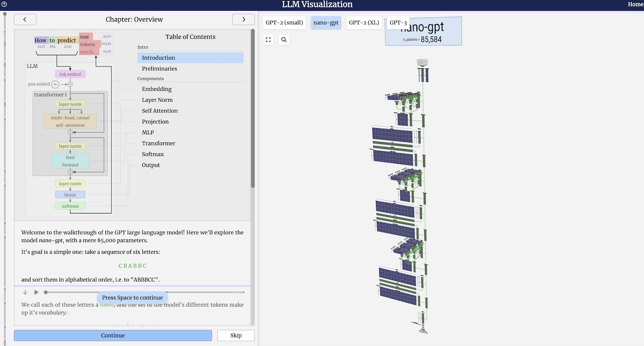Click the tok embed diagram block
The height and width of the screenshot is (346, 644).
click(x=70, y=74)
